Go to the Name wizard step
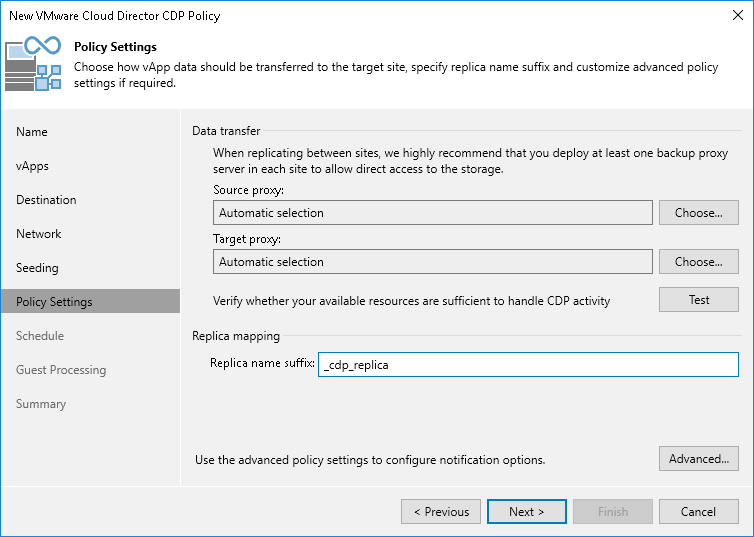The image size is (754, 537). click(x=32, y=132)
